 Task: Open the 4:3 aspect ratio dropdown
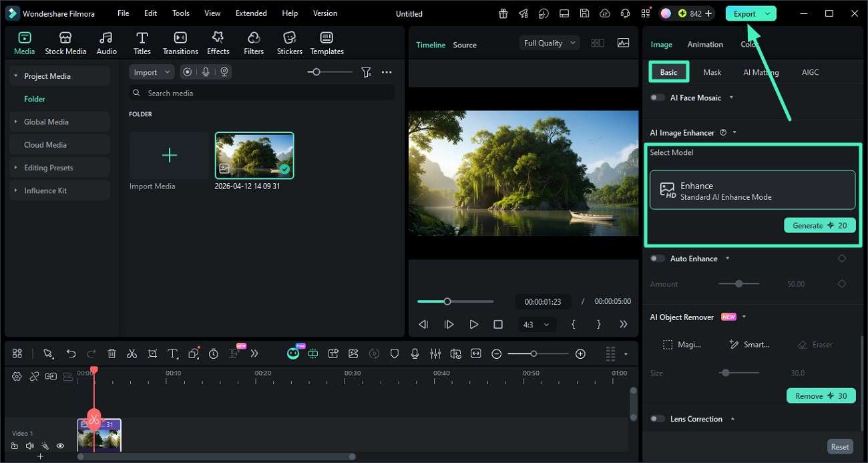coord(537,324)
